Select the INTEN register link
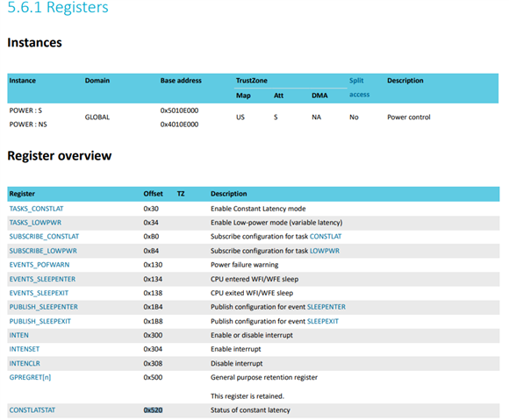Viewport: 509px width, 420px height. [18, 335]
